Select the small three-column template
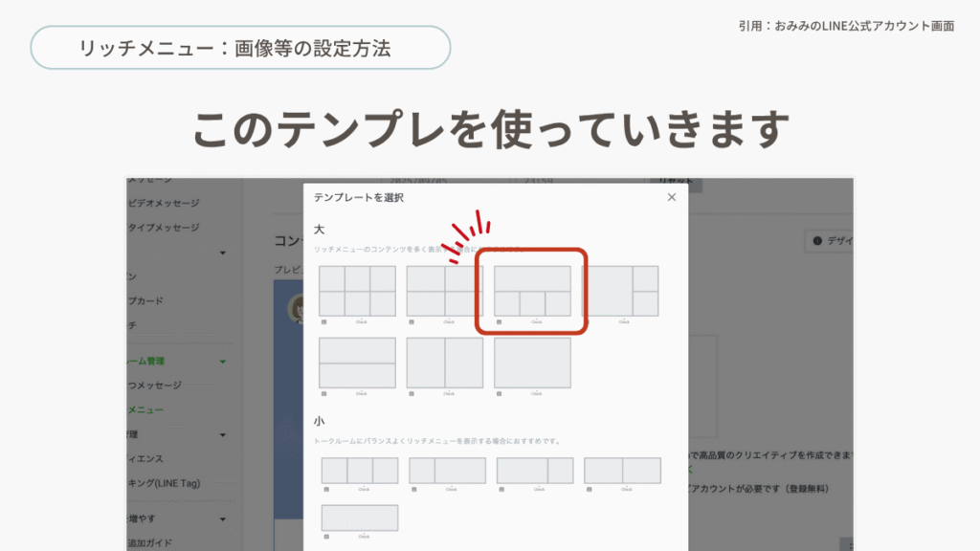This screenshot has width=980, height=551. coord(360,471)
